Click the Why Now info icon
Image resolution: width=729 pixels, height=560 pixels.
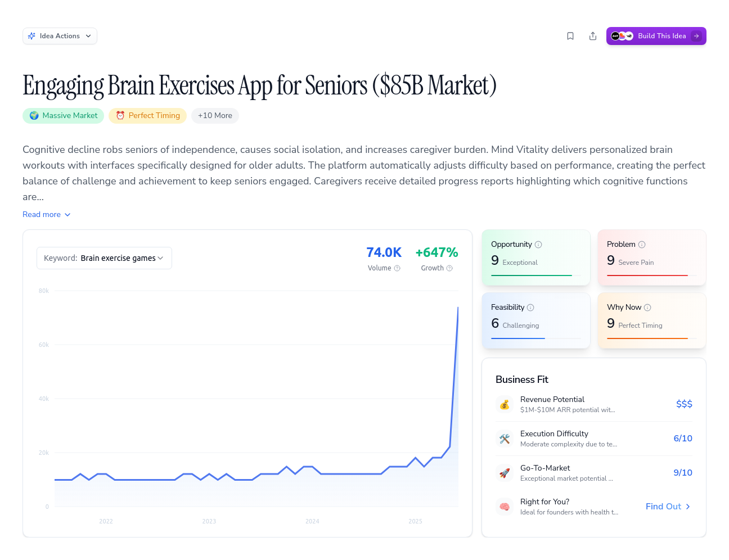[647, 308]
